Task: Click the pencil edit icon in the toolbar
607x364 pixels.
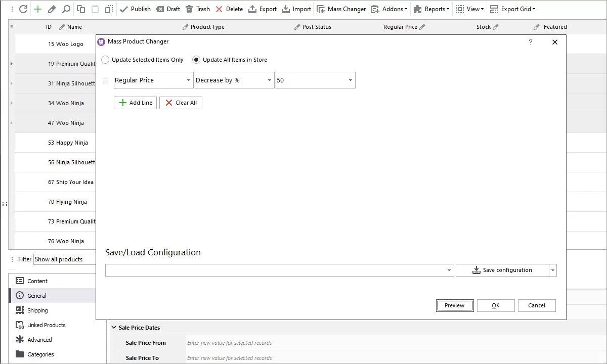Action: (52, 9)
